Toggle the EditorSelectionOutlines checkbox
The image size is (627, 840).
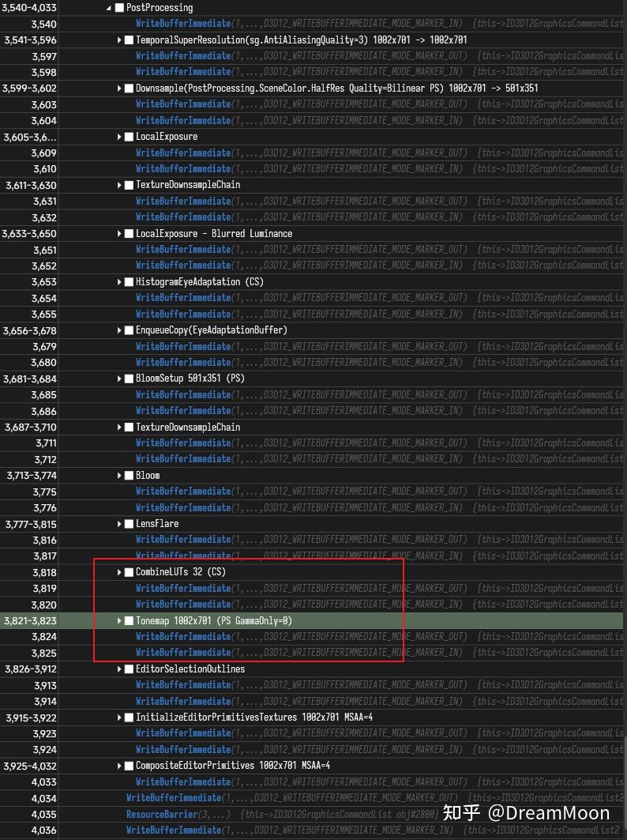pos(129,669)
